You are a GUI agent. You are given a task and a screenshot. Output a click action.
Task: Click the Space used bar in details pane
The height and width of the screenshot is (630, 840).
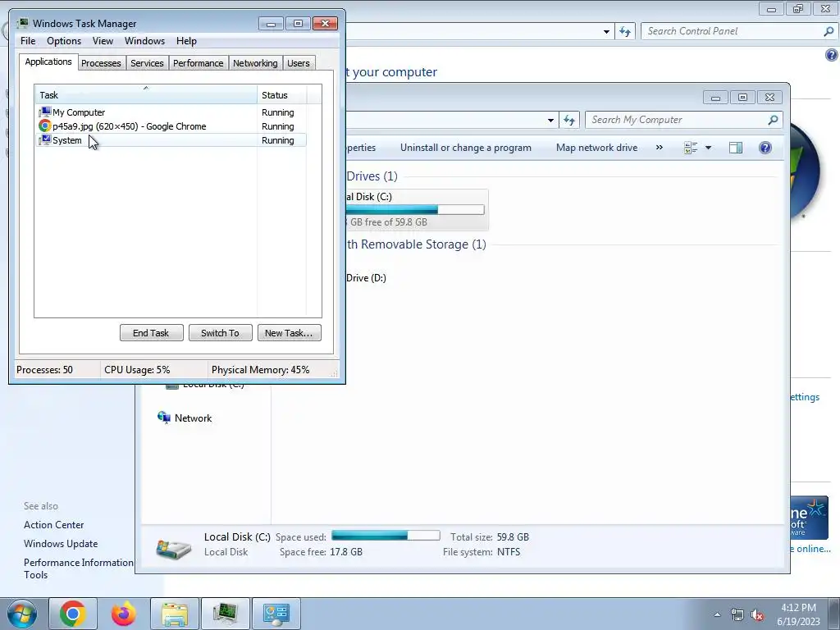coord(386,535)
